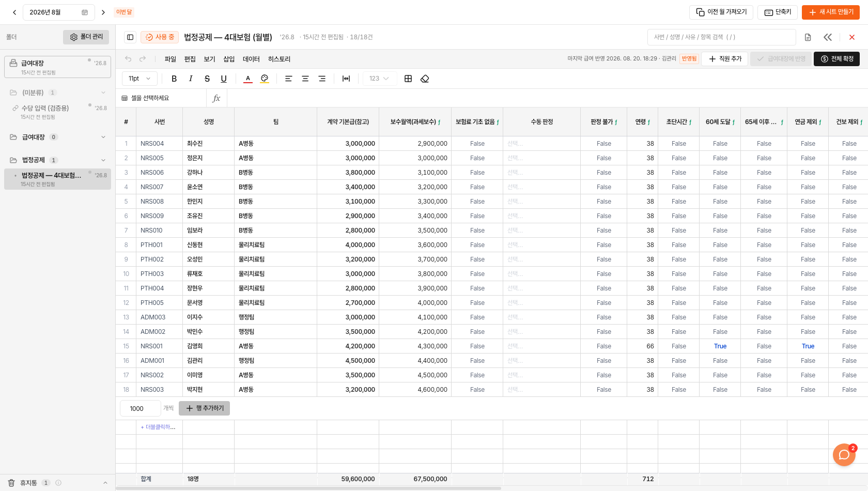This screenshot has height=491, width=868.
Task: Expand the (미분류) folder chevron
Action: click(x=103, y=93)
